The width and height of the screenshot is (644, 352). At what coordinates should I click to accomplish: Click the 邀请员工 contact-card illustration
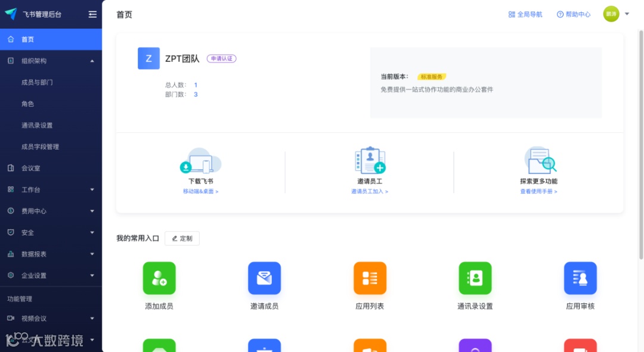[370, 160]
